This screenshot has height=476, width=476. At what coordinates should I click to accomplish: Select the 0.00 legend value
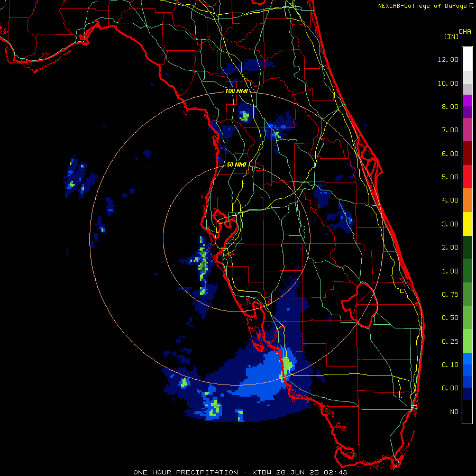450,388
